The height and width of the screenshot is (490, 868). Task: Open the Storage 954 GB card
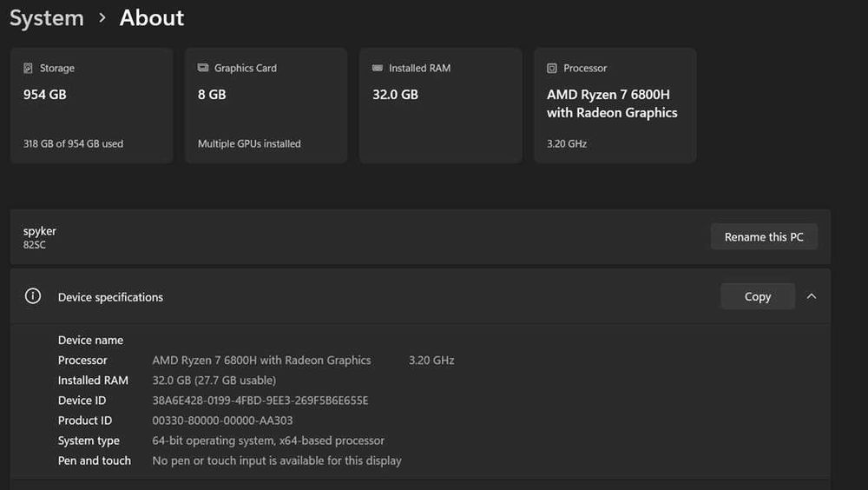click(x=91, y=105)
